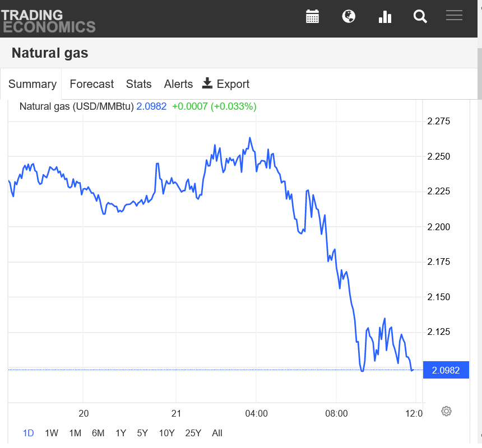
Task: Click the page vertical scrollbar
Action: pyautogui.click(x=479, y=73)
